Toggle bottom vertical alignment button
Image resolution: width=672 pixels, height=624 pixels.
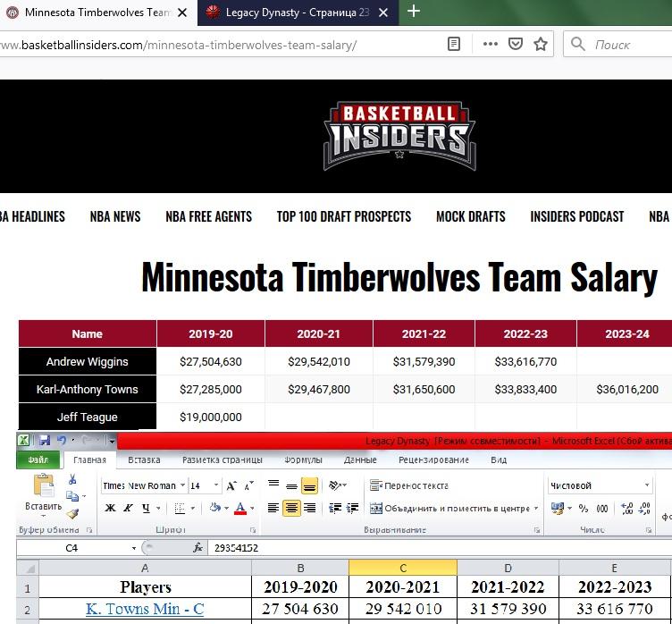tap(309, 485)
